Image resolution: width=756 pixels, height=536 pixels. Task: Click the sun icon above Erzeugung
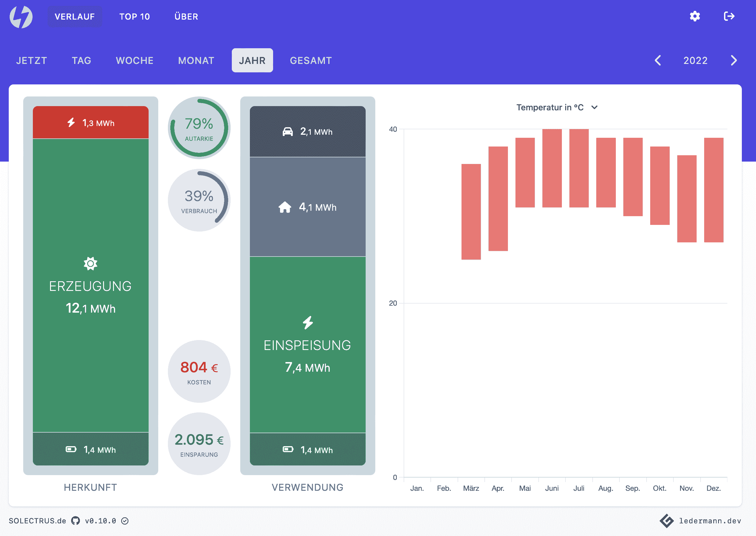coord(90,263)
